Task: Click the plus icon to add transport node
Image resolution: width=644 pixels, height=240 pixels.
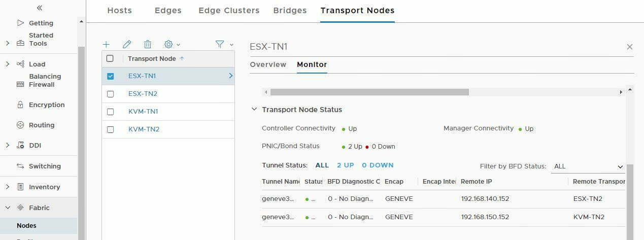Action: coord(106,45)
